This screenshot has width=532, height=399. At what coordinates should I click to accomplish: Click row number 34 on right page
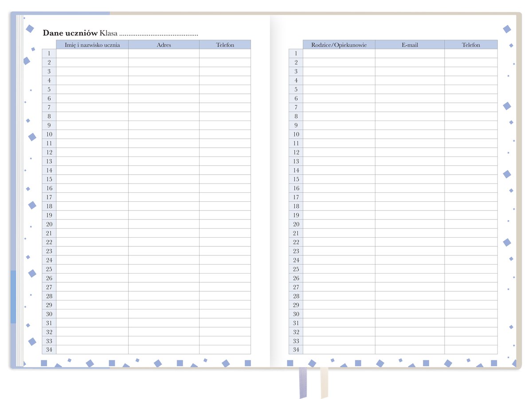[296, 350]
